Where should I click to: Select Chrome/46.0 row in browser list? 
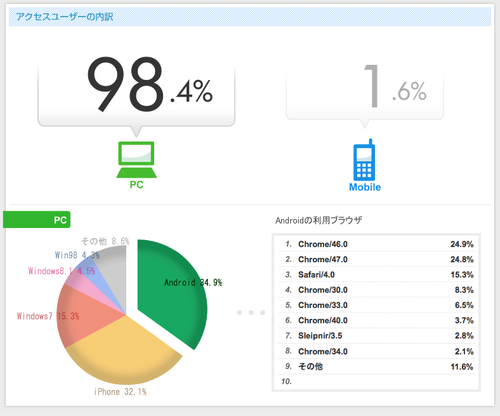point(377,244)
